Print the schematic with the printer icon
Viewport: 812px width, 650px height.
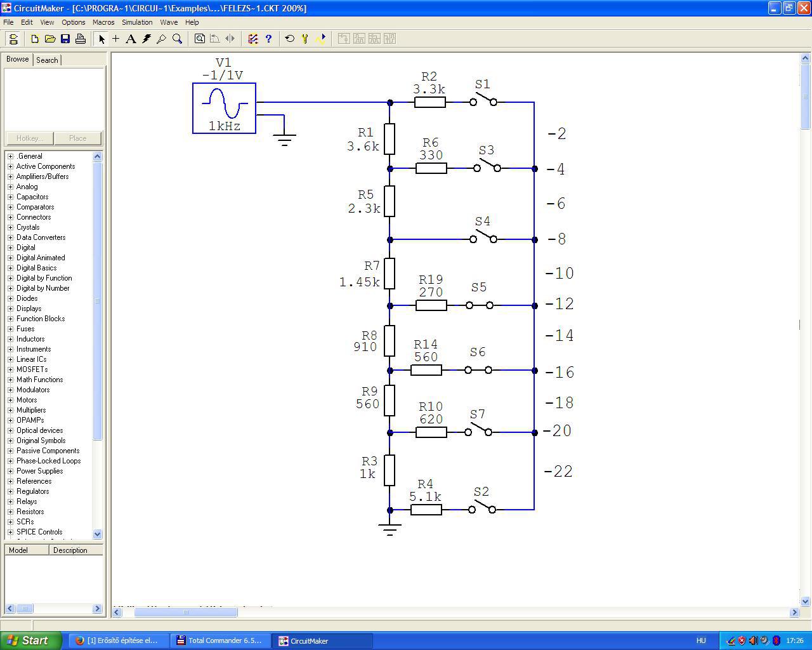pos(81,39)
